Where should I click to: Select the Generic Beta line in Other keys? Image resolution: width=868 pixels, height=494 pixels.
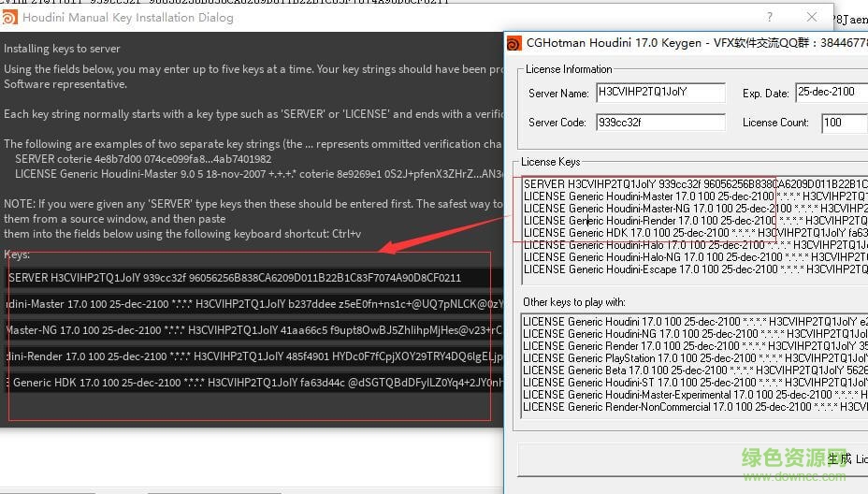click(695, 370)
